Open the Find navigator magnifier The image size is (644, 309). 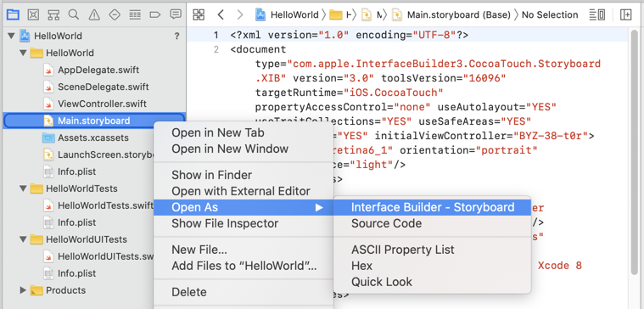pos(74,15)
